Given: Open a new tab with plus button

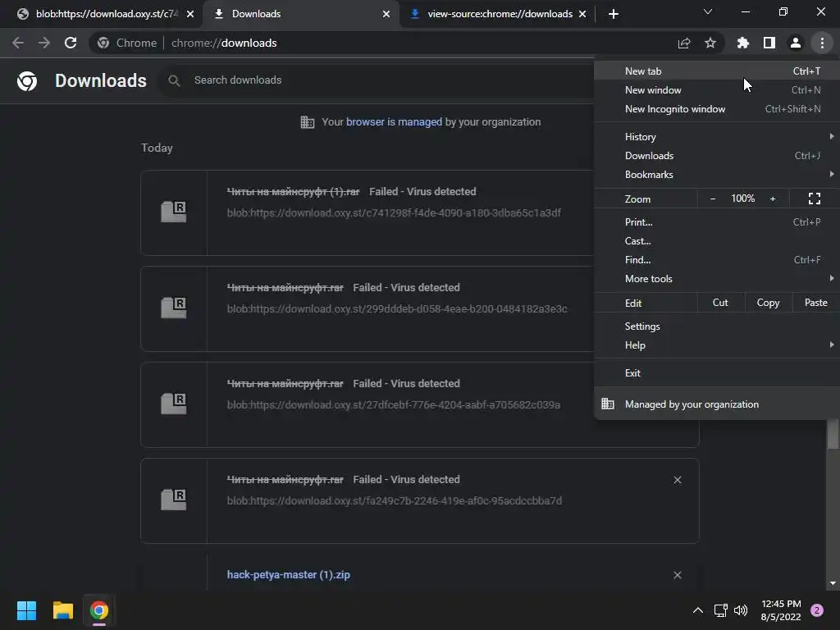Looking at the screenshot, I should coord(614,14).
